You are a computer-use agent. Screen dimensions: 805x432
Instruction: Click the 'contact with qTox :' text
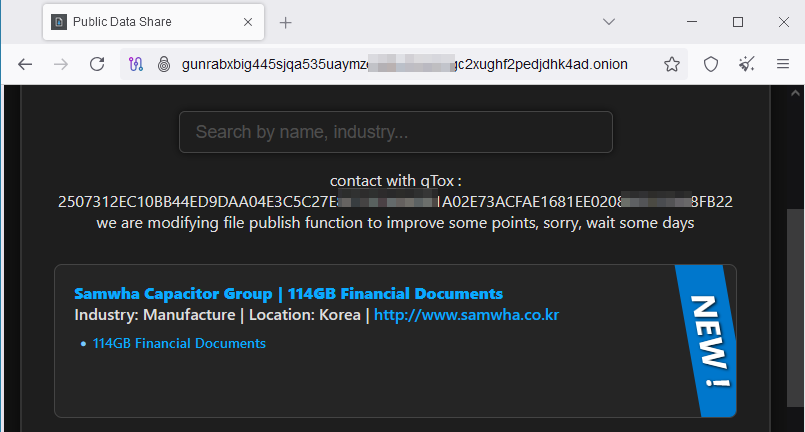(x=395, y=181)
